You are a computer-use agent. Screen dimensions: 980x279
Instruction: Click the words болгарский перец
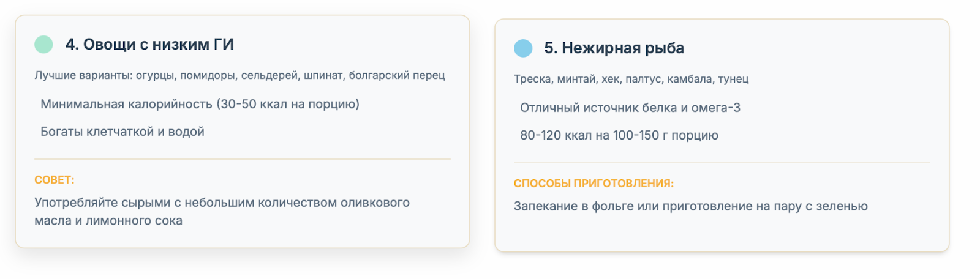tap(397, 75)
